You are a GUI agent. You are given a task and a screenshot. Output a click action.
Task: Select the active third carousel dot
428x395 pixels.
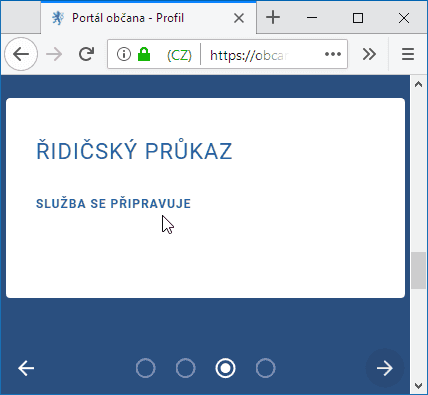[226, 368]
